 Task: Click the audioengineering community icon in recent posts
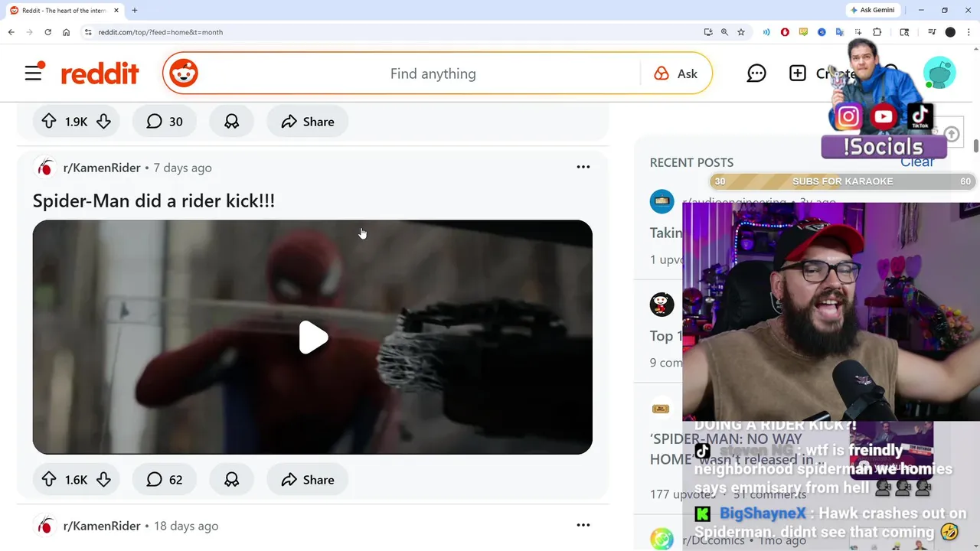pos(662,201)
